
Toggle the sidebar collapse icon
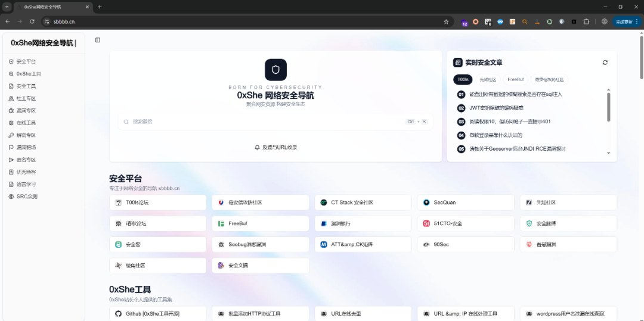click(98, 40)
